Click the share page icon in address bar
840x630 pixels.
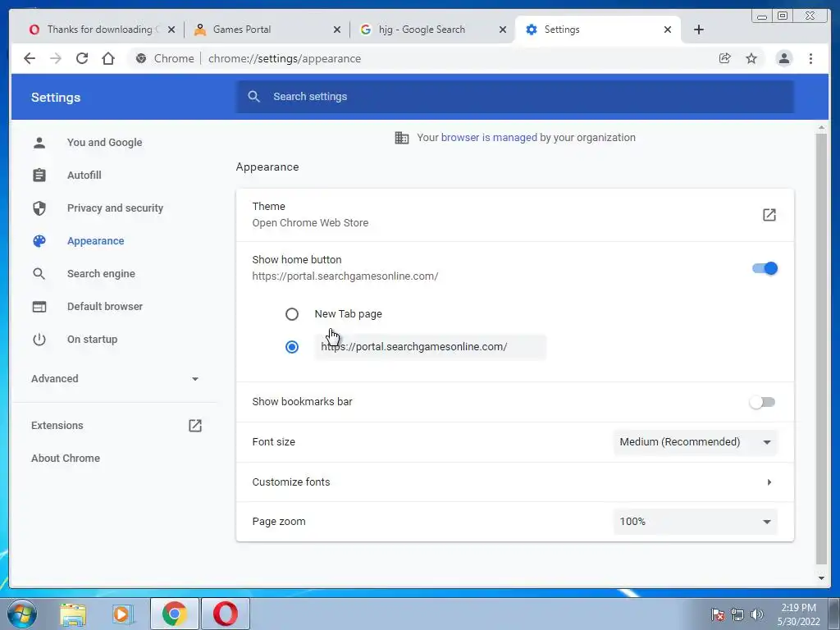tap(725, 58)
